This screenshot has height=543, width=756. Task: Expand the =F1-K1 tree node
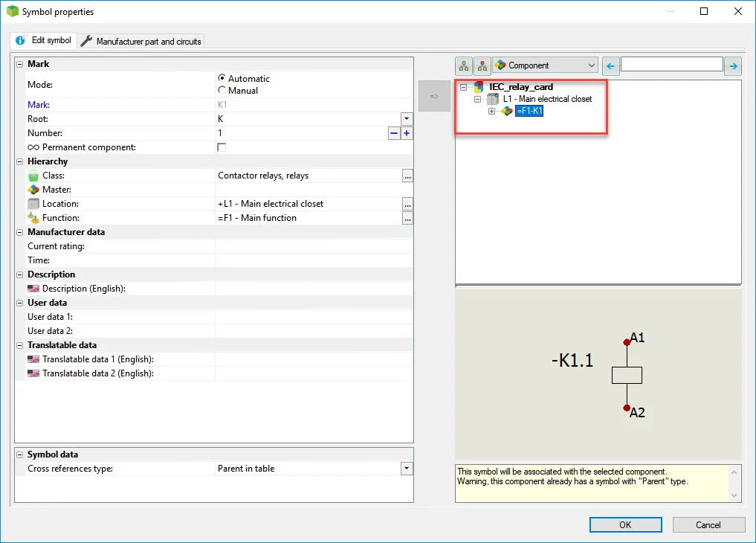click(491, 111)
